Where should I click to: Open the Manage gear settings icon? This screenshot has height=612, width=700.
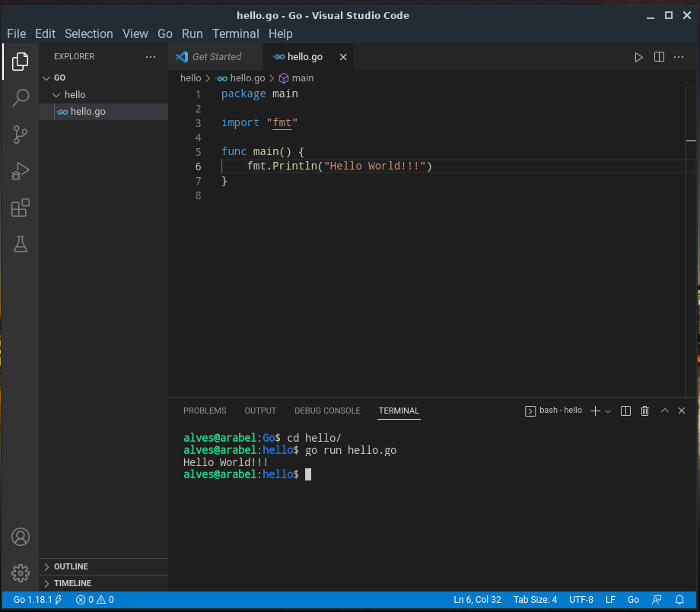tap(20, 573)
